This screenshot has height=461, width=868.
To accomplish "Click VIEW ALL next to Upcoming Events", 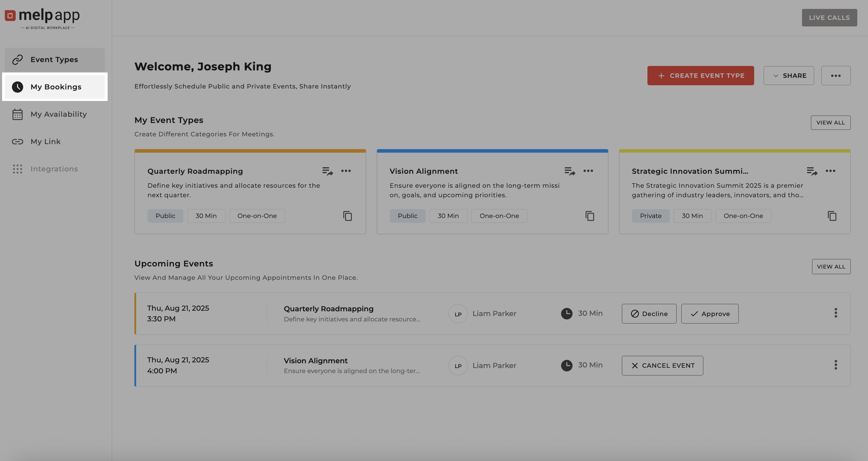I will click(831, 266).
